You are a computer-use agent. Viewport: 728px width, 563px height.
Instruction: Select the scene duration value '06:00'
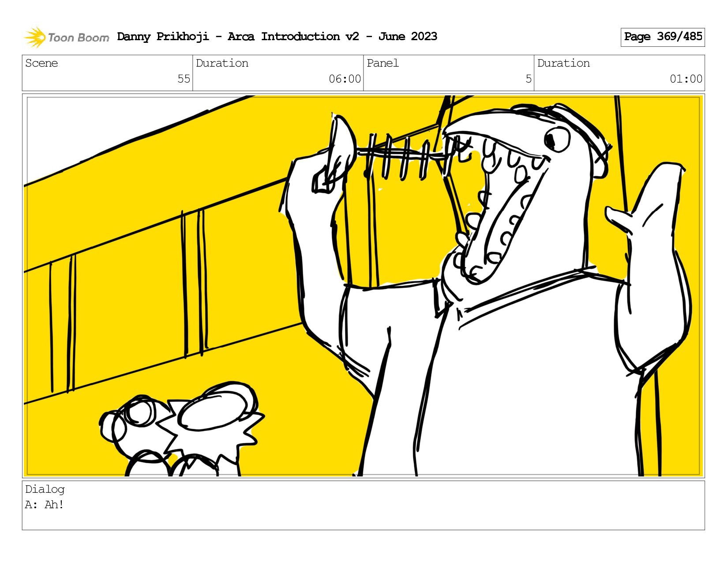point(345,79)
